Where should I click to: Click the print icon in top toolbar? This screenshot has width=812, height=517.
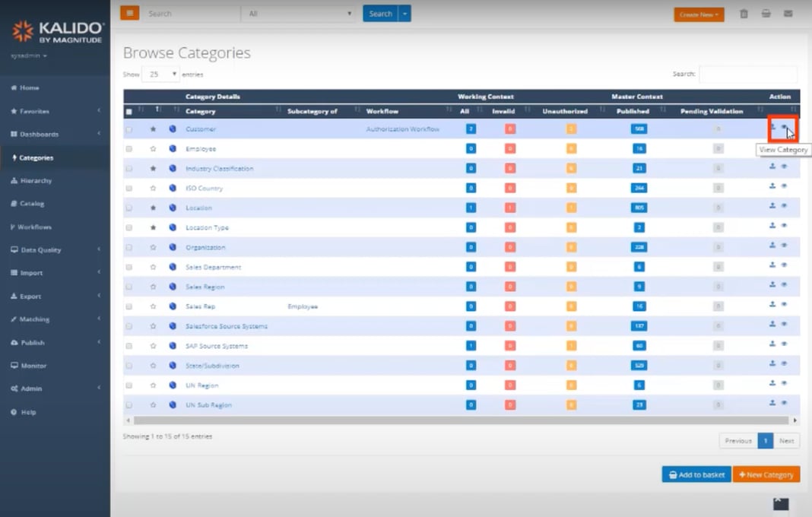point(766,13)
